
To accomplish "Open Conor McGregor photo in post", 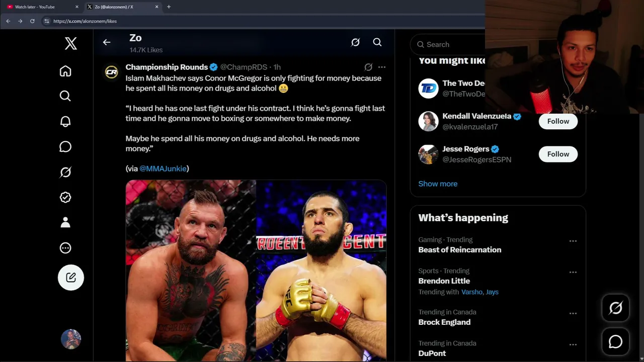I will 191,270.
